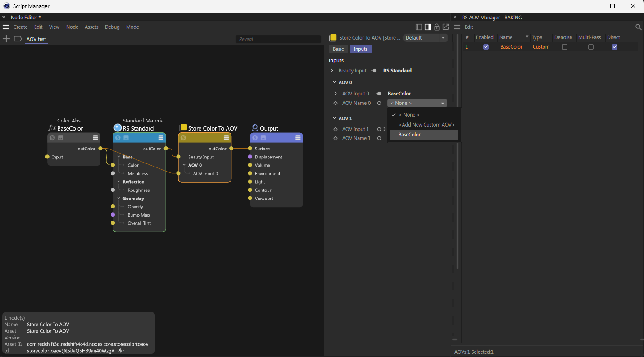Click the Output node end icon
This screenshot has height=357, width=644.
pos(255,128)
